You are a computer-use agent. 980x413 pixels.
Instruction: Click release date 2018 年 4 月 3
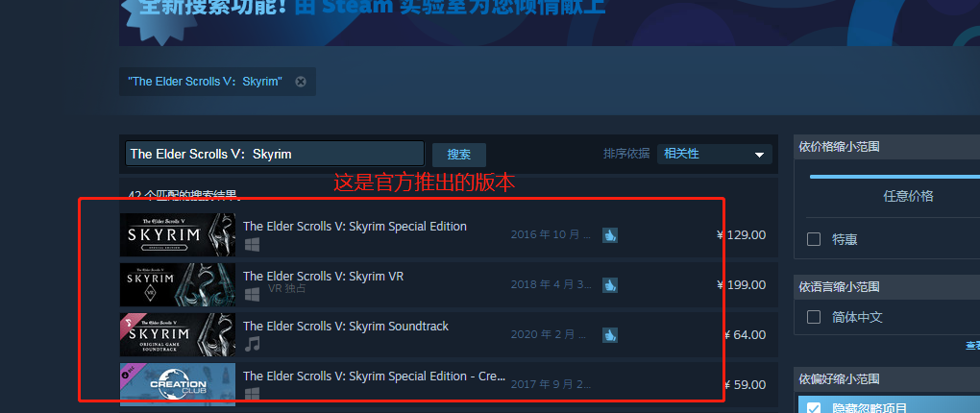click(551, 285)
